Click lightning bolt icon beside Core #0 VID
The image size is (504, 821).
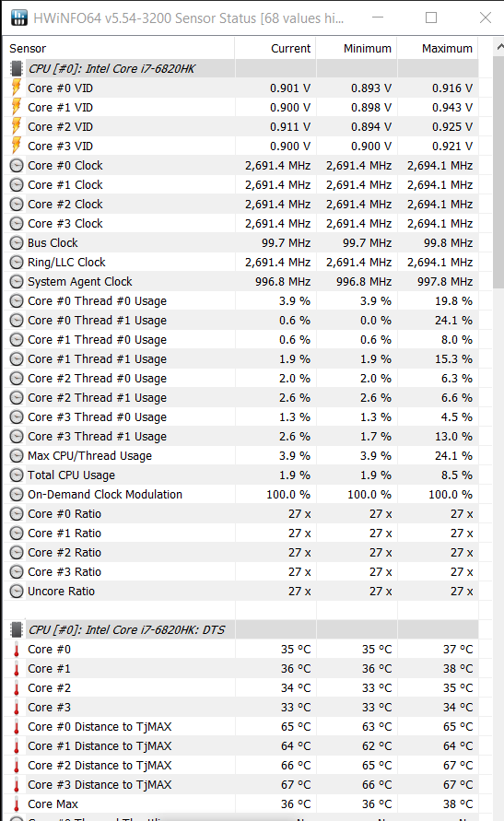click(x=17, y=88)
